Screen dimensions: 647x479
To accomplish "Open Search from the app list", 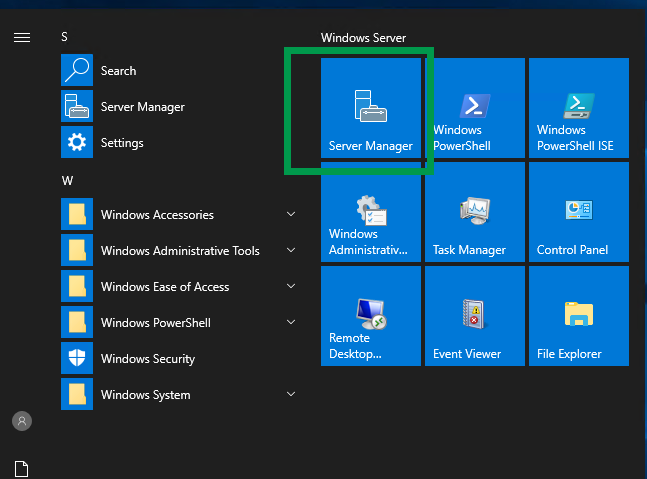I will pyautogui.click(x=118, y=71).
